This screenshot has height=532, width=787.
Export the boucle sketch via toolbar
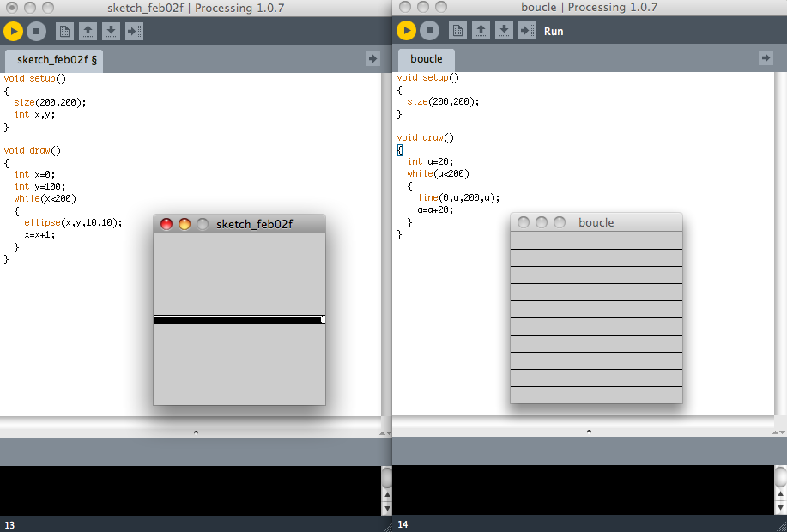click(x=528, y=32)
